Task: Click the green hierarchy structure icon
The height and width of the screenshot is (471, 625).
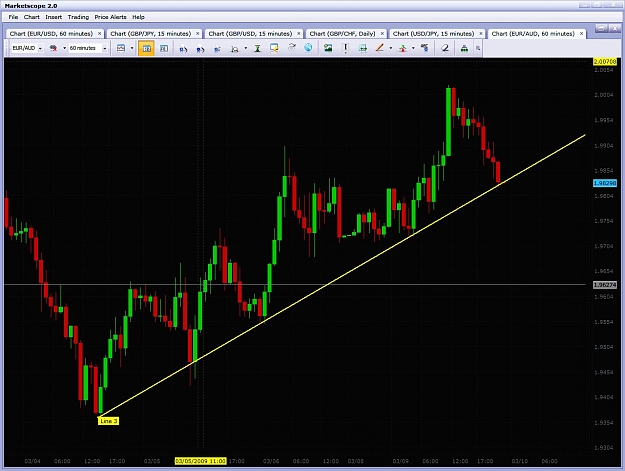Action: pos(464,48)
